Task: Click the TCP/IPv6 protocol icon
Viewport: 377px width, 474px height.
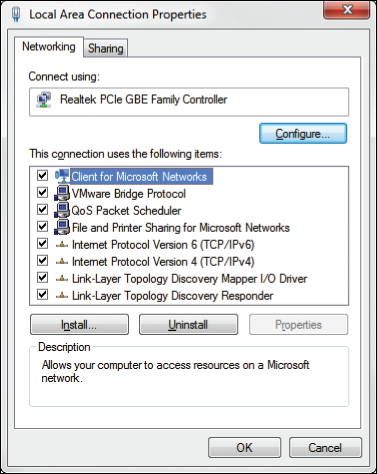Action: coord(62,245)
